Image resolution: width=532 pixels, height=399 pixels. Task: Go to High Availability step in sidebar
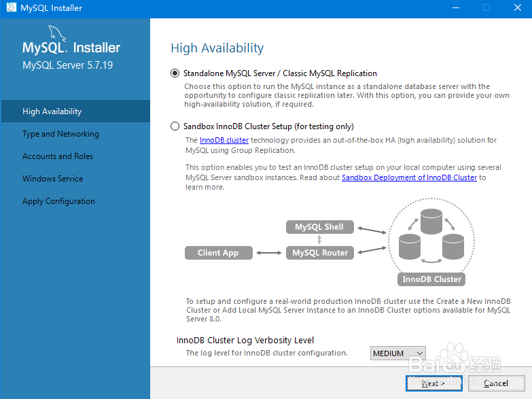(x=75, y=111)
